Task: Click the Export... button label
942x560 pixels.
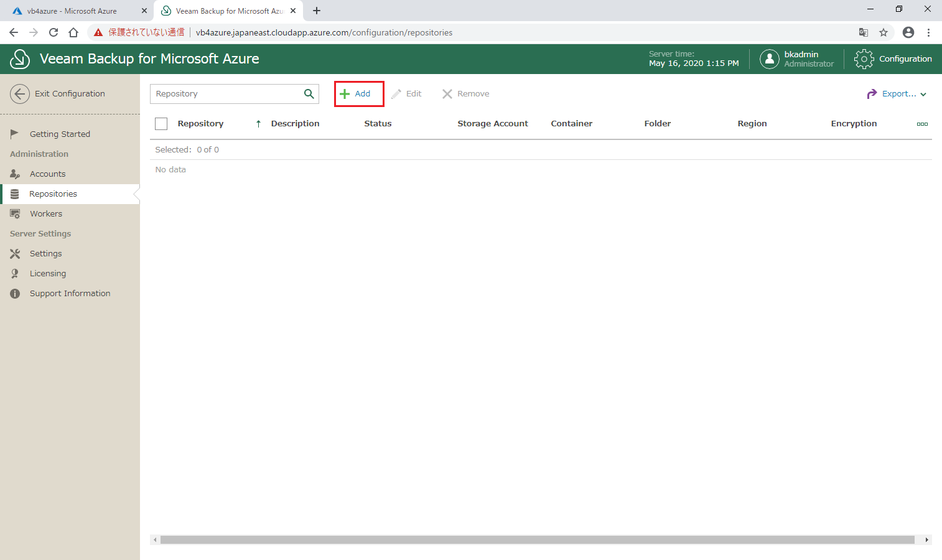Action: click(x=899, y=94)
